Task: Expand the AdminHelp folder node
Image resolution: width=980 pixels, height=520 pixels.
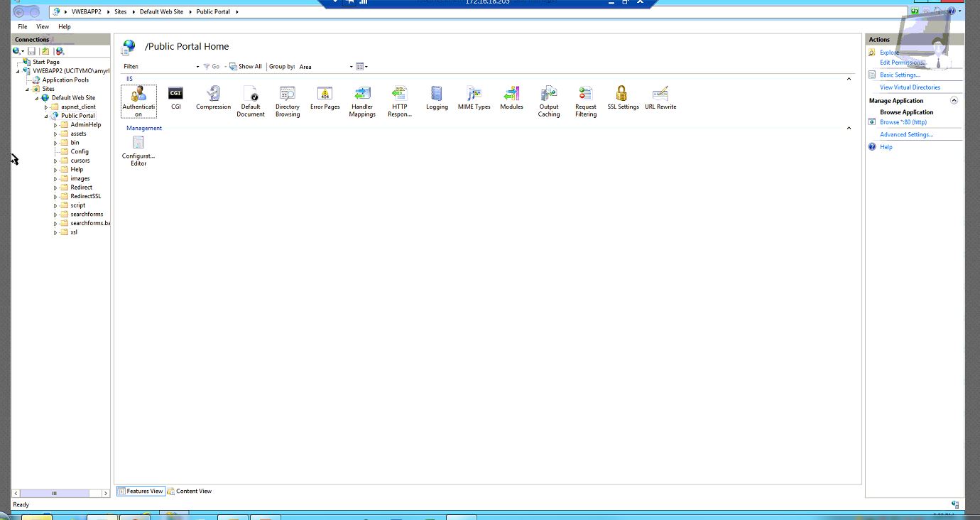Action: click(x=55, y=125)
